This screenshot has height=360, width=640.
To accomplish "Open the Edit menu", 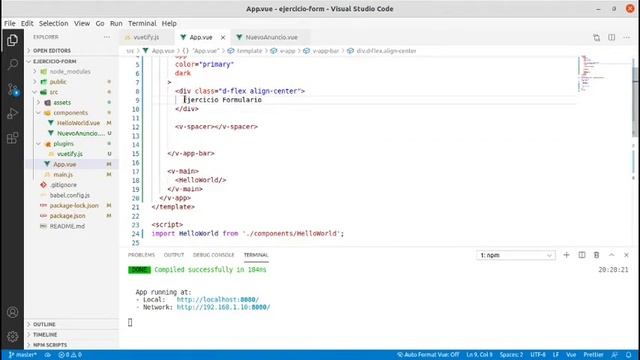I will pos(27,24).
